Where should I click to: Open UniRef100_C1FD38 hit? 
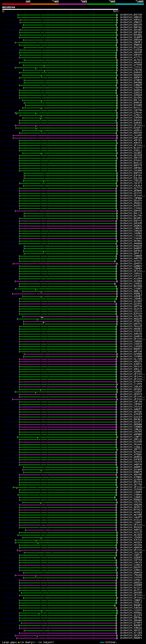[x=131, y=50]
